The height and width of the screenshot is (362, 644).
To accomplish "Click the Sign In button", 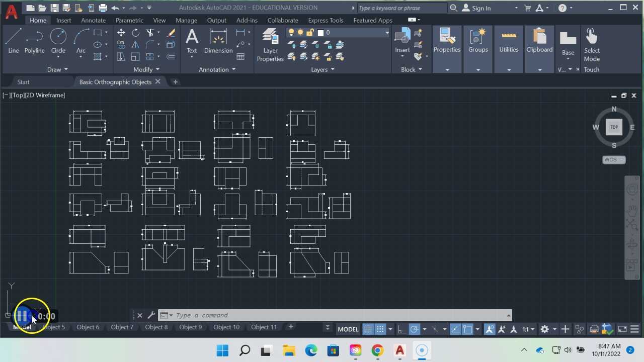I will [x=481, y=8].
